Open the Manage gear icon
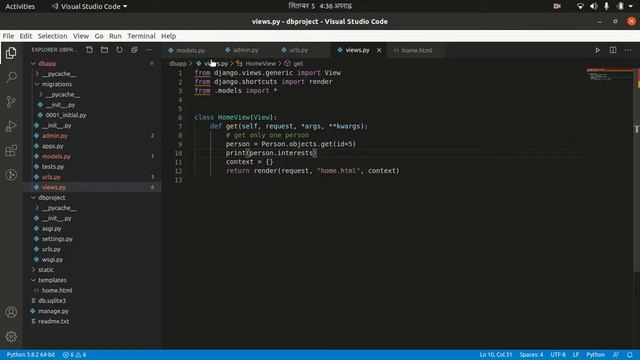Screen dimensions: 640x360 click(x=11, y=337)
